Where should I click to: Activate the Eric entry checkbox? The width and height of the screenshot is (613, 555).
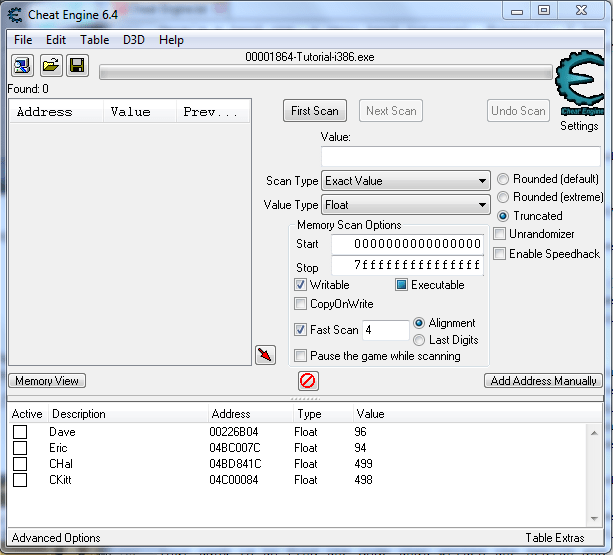point(20,448)
